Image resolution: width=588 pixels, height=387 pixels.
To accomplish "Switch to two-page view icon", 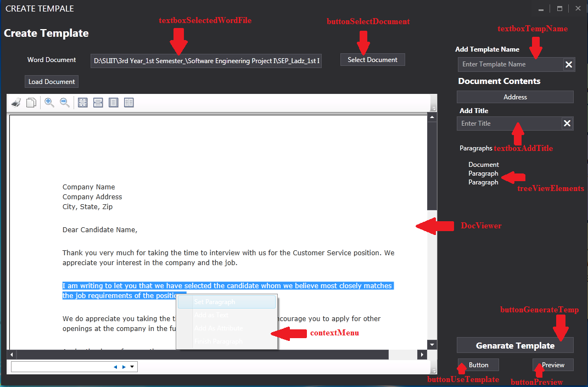I will 128,102.
